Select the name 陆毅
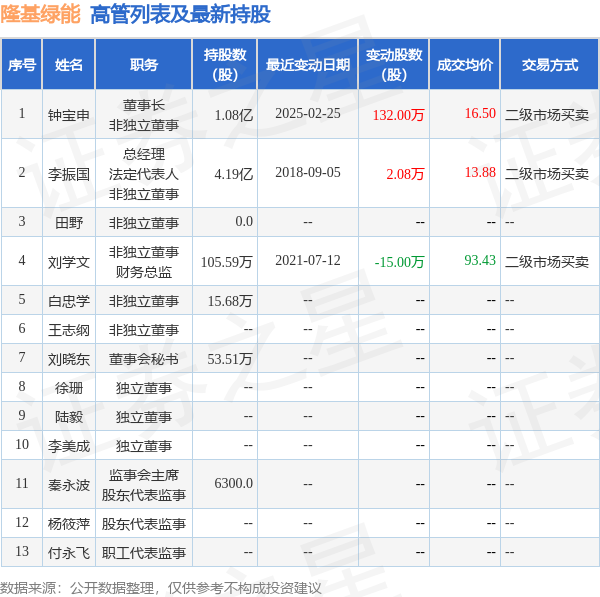The image size is (600, 597). pyautogui.click(x=69, y=417)
